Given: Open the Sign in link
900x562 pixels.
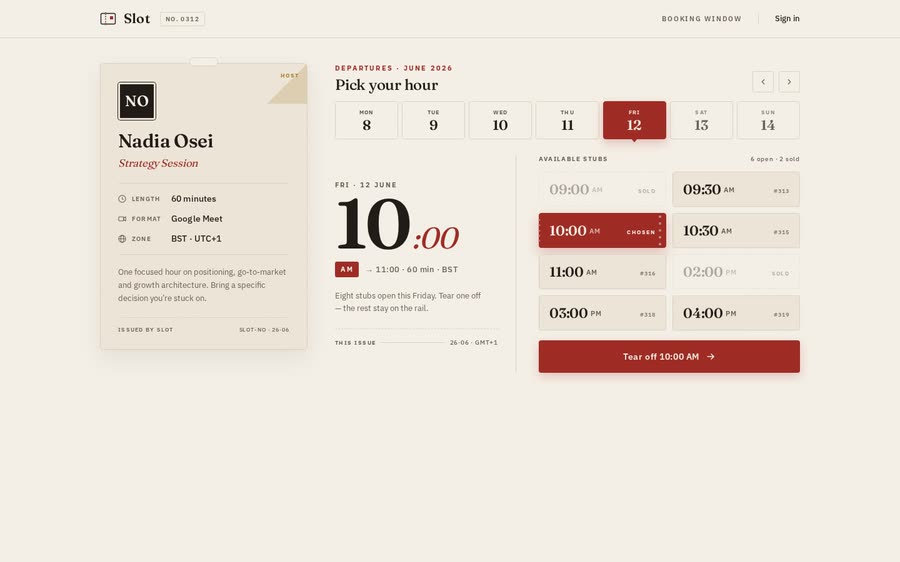Looking at the screenshot, I should [x=787, y=18].
